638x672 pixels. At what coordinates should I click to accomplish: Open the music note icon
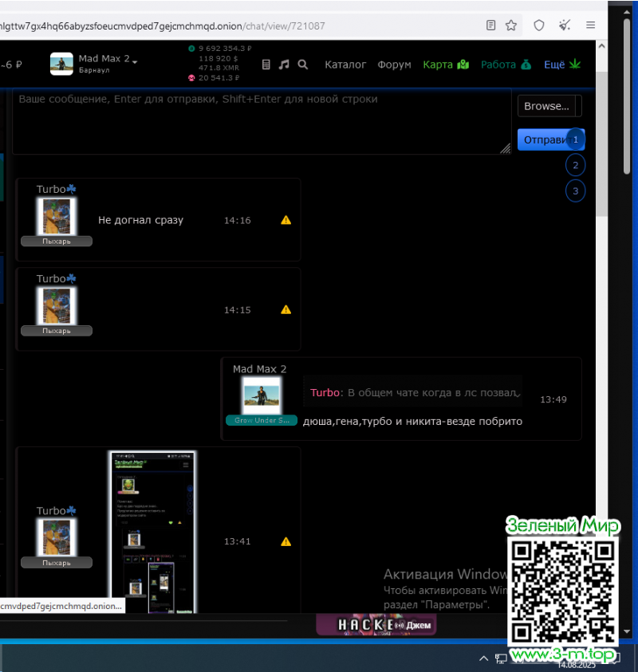click(x=284, y=65)
